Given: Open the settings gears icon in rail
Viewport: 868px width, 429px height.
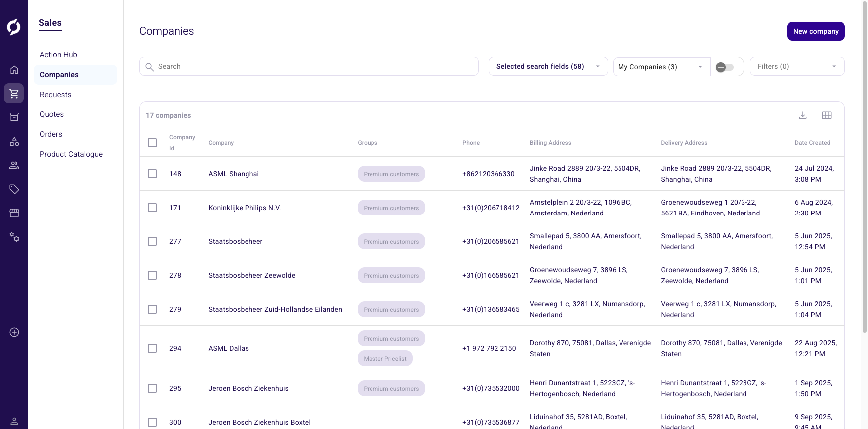Looking at the screenshot, I should point(14,237).
